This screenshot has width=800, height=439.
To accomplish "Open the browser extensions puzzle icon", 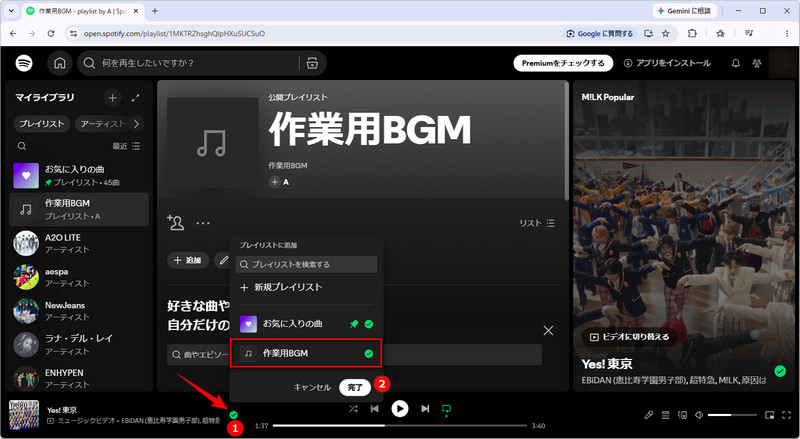I will click(x=692, y=34).
